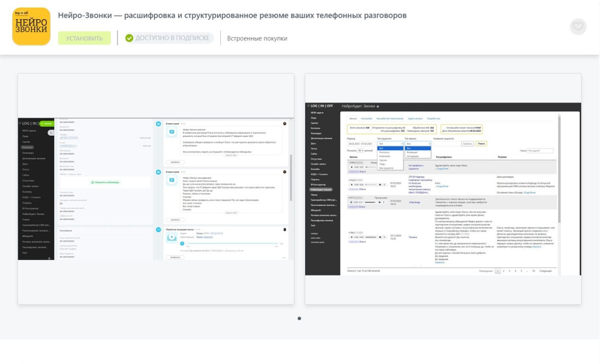This screenshot has width=600, height=364.
Task: Add the app to favorites with the heart icon
Action: [x=578, y=27]
